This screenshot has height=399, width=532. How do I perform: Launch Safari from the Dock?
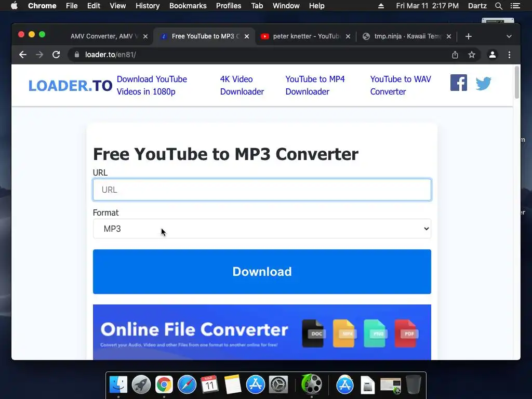pos(187,384)
